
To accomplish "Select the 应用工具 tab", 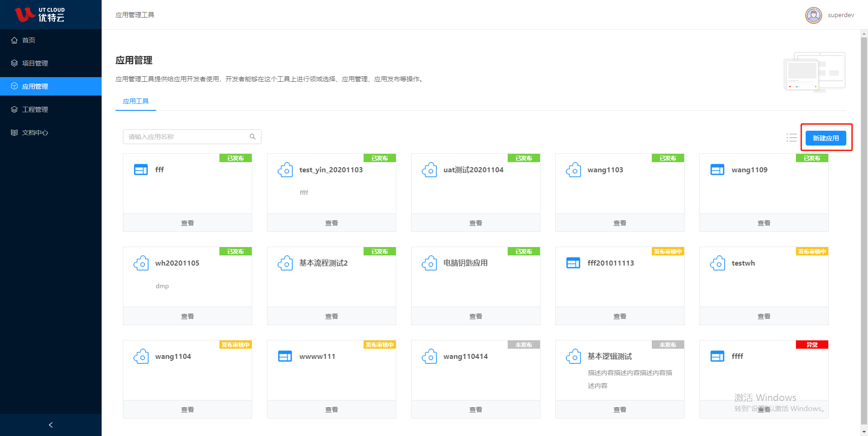I will tap(136, 102).
